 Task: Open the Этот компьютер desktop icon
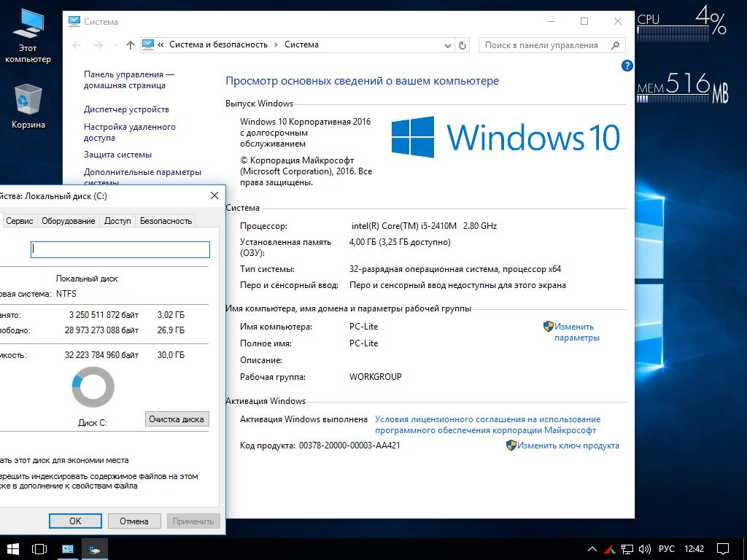28,35
